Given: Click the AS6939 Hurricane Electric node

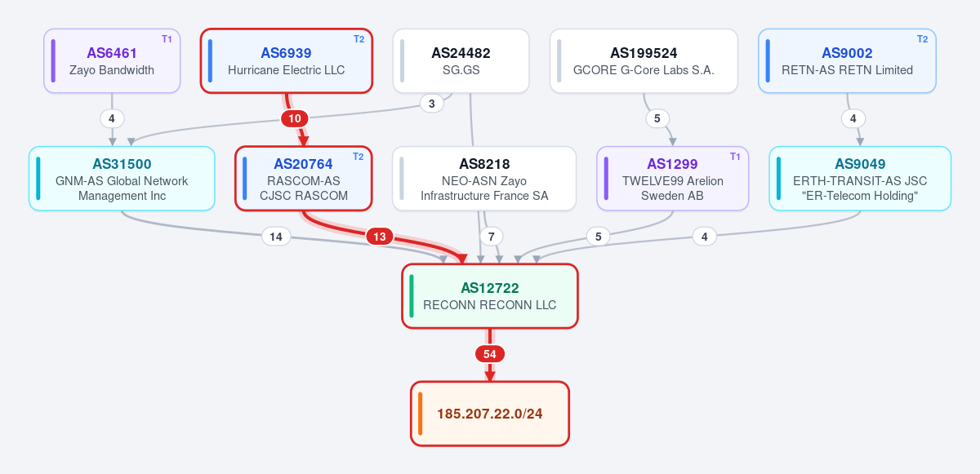Looking at the screenshot, I should tap(287, 61).
